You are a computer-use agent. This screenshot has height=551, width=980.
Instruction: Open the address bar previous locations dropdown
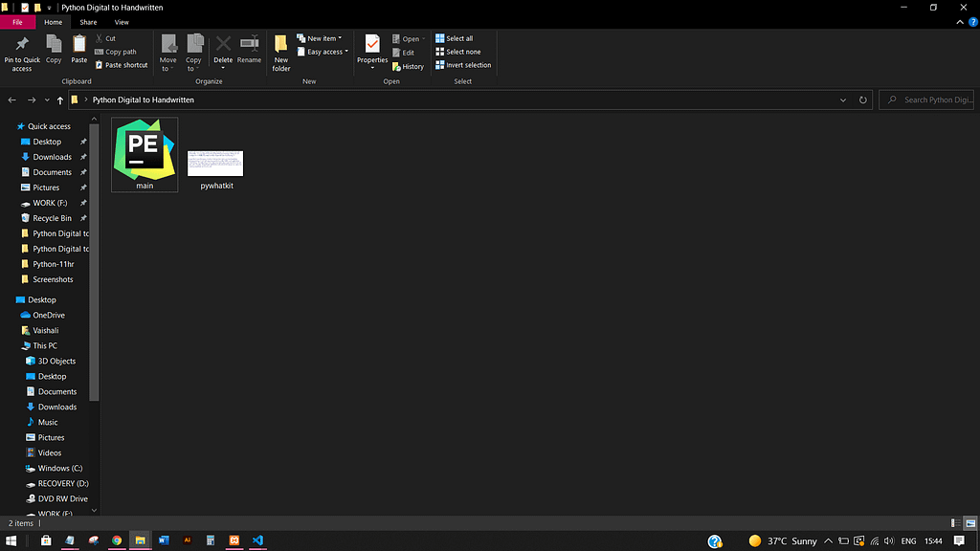[x=842, y=99]
